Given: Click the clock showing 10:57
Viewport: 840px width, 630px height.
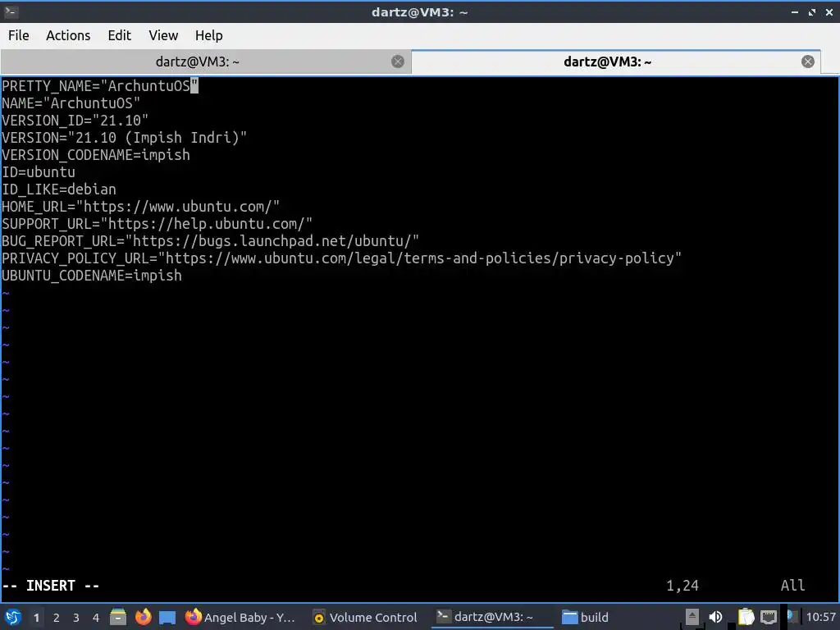Looking at the screenshot, I should point(820,617).
